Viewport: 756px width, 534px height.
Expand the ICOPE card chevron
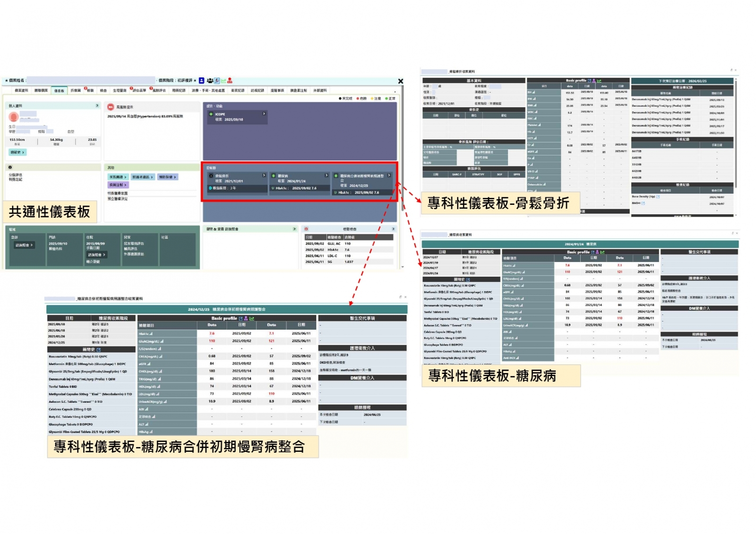264,114
